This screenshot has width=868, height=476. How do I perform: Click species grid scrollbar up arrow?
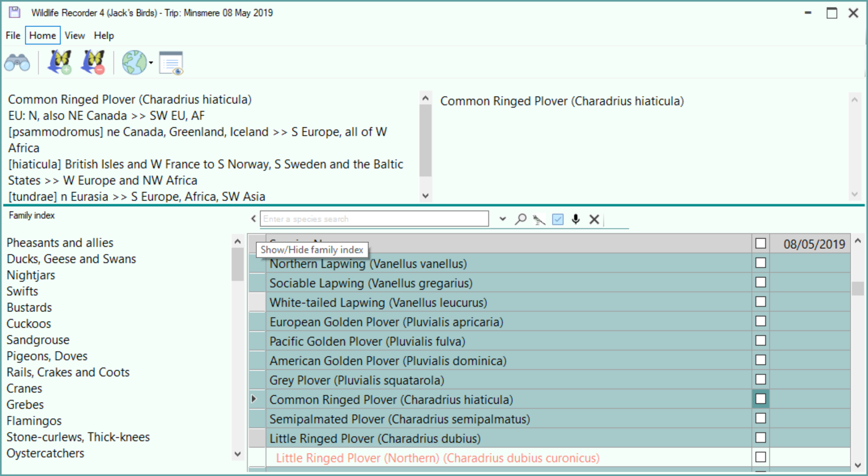pyautogui.click(x=857, y=241)
